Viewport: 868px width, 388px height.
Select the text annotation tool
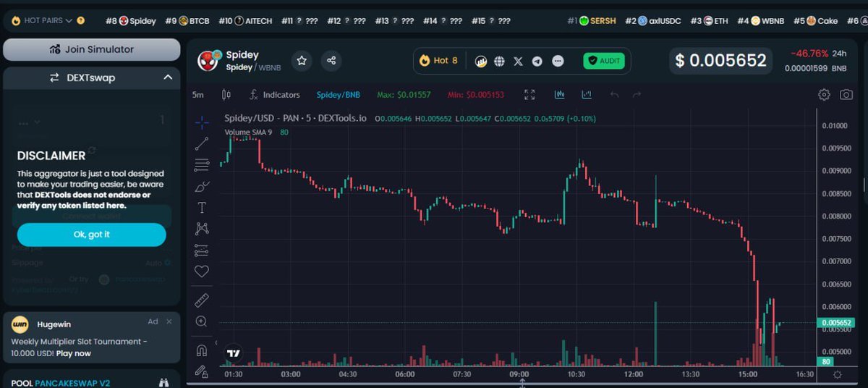[202, 208]
